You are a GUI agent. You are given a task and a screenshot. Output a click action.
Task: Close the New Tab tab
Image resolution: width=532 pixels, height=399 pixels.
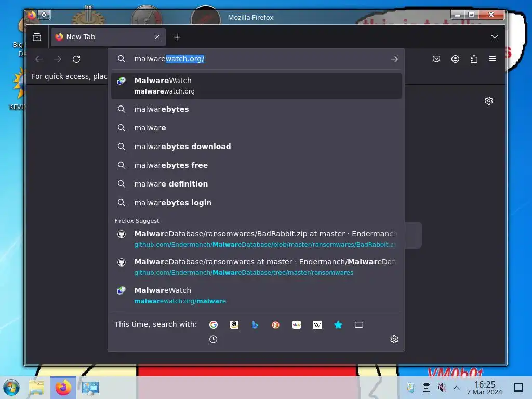157,37
